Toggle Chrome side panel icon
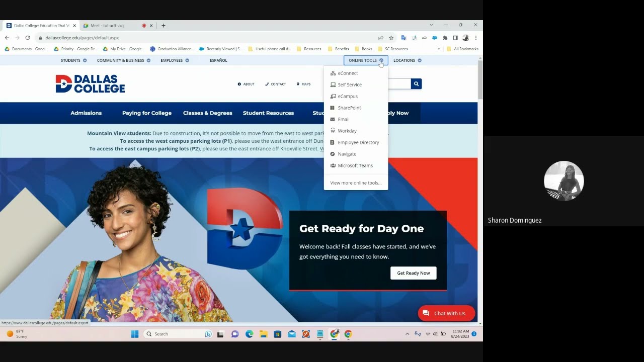Image resolution: width=644 pixels, height=362 pixels. (455, 38)
